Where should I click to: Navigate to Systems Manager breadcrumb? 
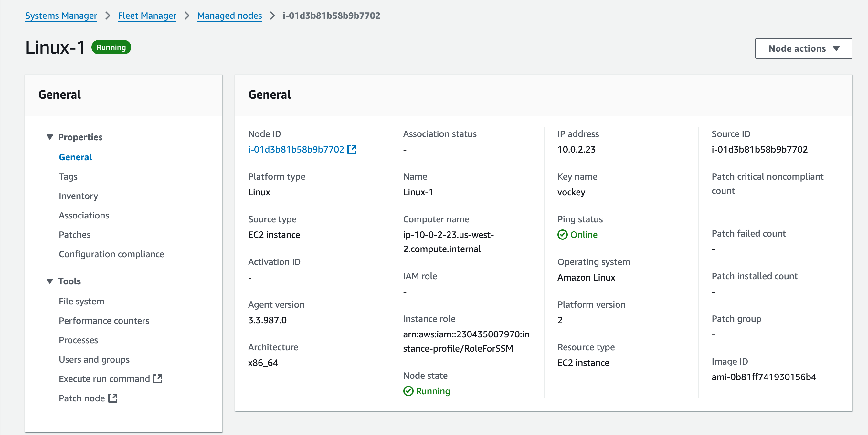point(61,16)
